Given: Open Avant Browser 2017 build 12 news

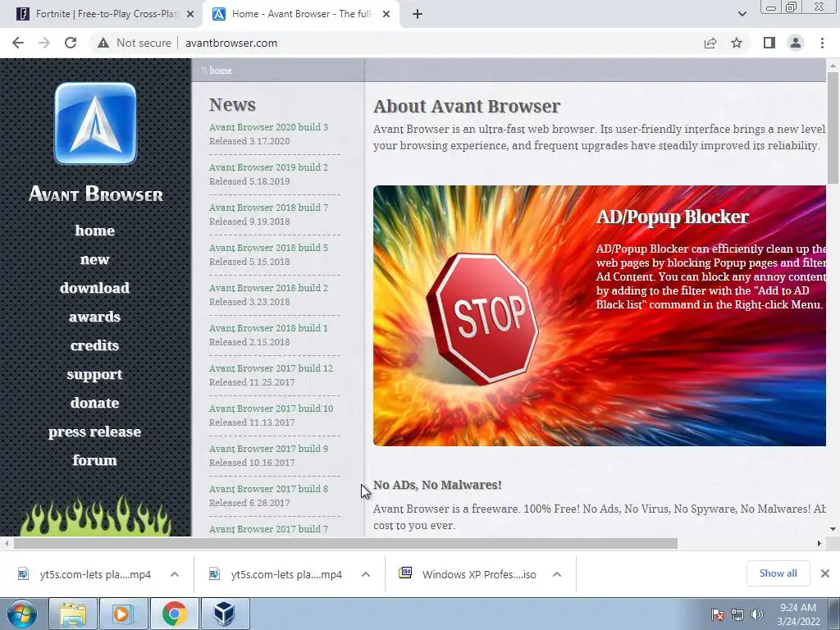Looking at the screenshot, I should pos(271,368).
